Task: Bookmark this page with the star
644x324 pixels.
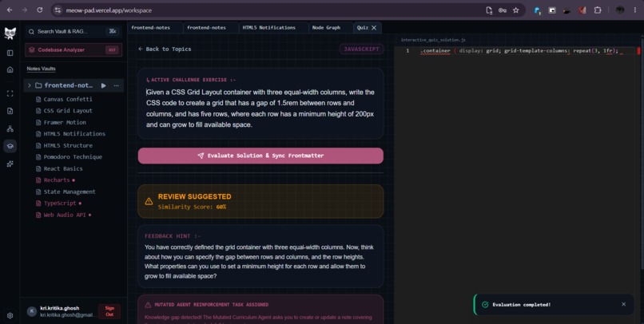Action: pyautogui.click(x=516, y=10)
